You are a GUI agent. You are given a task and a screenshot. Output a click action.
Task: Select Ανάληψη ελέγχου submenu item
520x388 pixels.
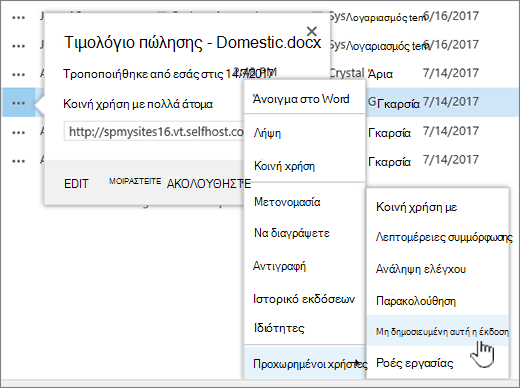click(438, 269)
